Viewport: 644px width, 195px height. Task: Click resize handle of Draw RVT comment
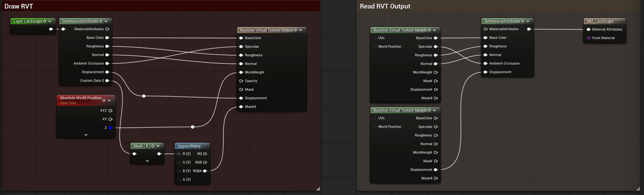pos(318,189)
